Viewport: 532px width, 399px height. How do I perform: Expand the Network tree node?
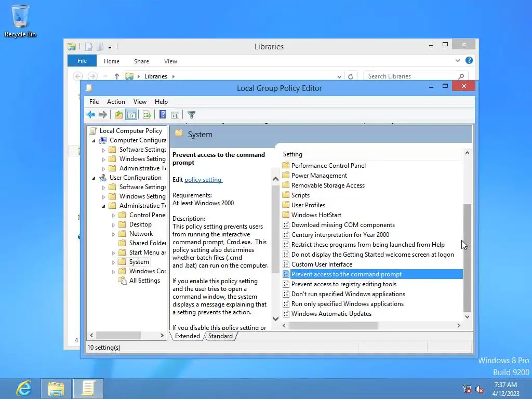(x=114, y=234)
